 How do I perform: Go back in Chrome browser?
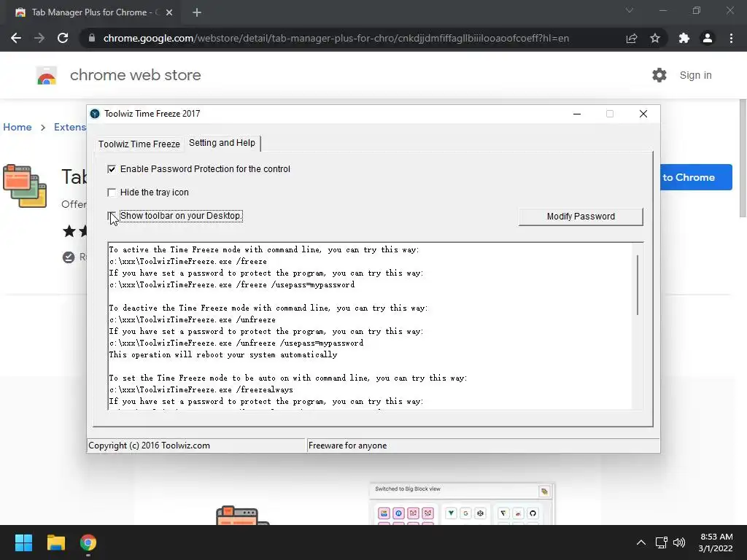(x=16, y=38)
